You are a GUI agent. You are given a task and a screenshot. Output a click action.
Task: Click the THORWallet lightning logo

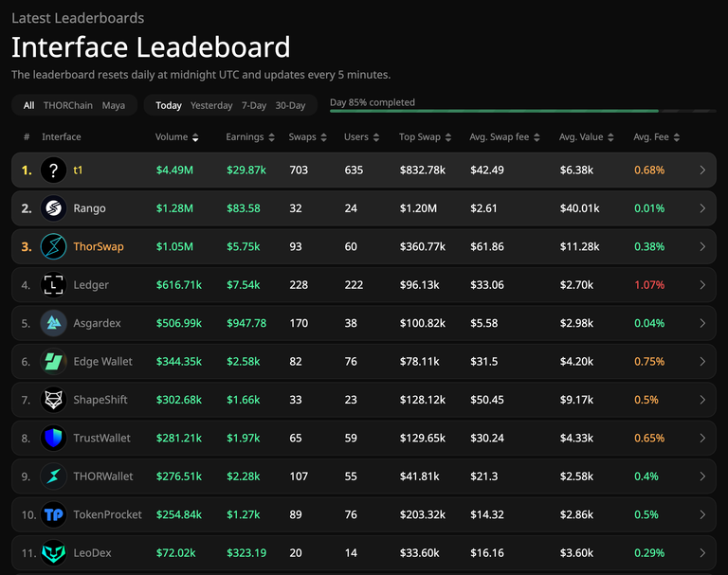[x=53, y=476]
